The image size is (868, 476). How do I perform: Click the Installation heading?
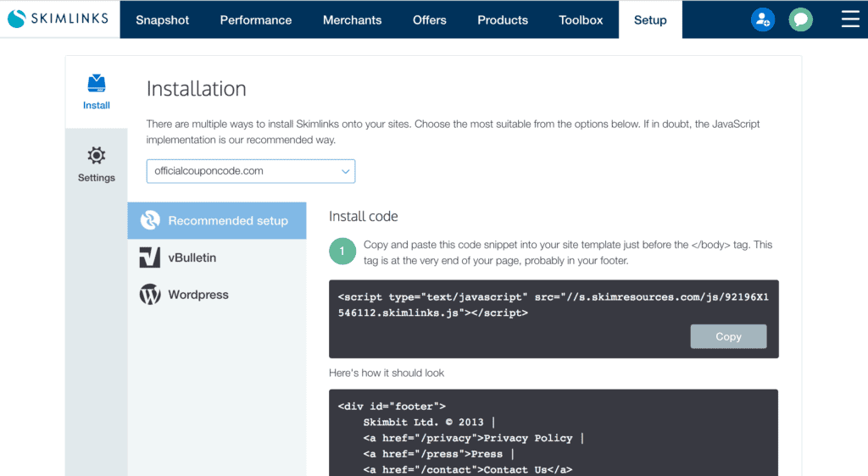tap(197, 88)
